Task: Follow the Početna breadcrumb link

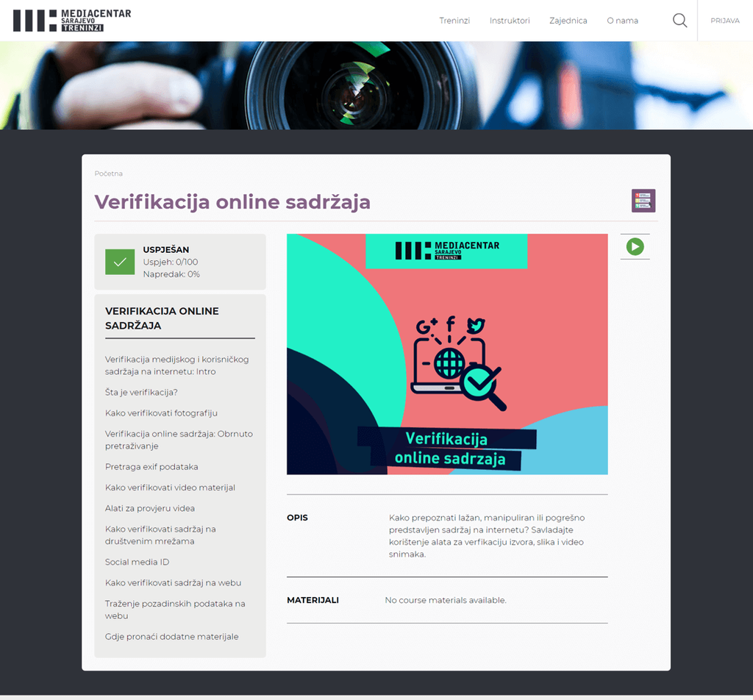Action: pyautogui.click(x=109, y=174)
